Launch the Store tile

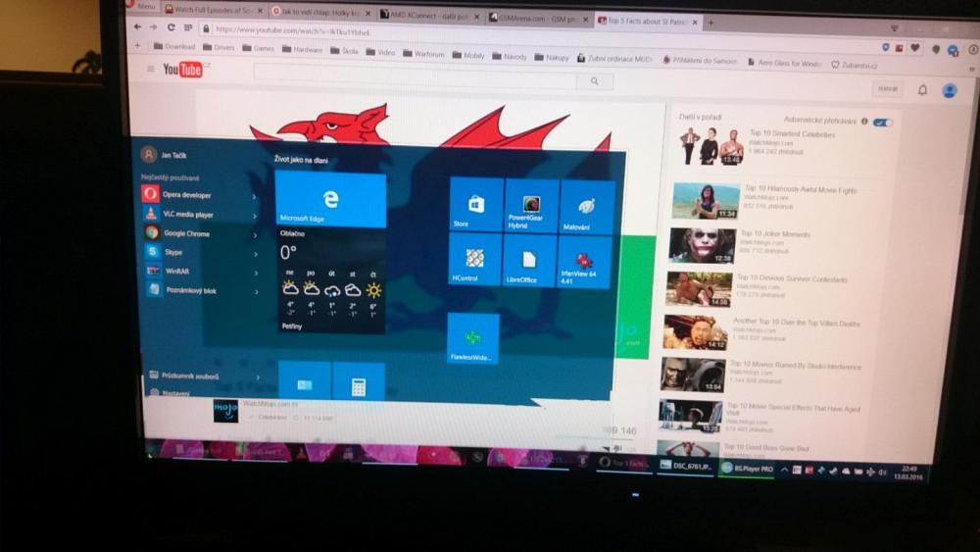pyautogui.click(x=475, y=205)
